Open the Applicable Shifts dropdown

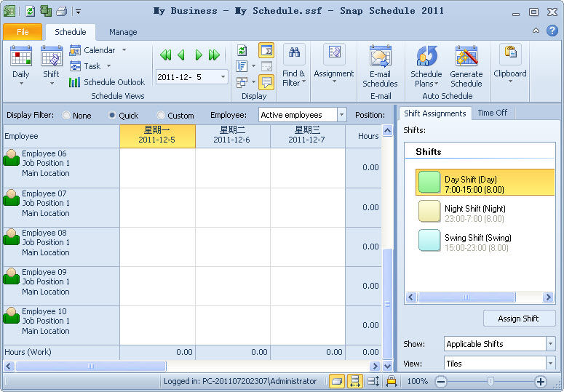click(x=550, y=344)
